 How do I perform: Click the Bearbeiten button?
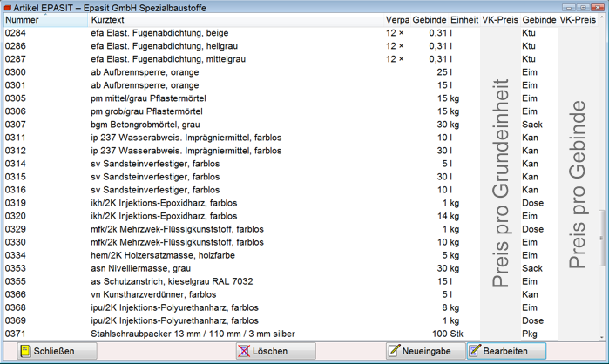506,351
